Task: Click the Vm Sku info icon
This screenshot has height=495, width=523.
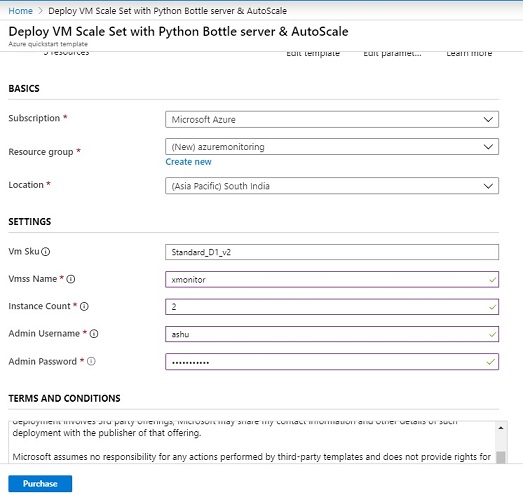Action: (x=46, y=252)
